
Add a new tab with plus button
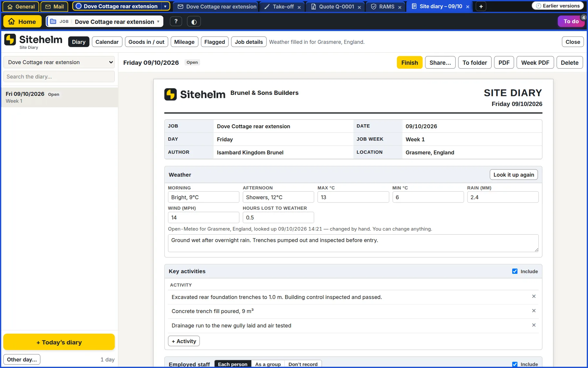click(x=481, y=7)
